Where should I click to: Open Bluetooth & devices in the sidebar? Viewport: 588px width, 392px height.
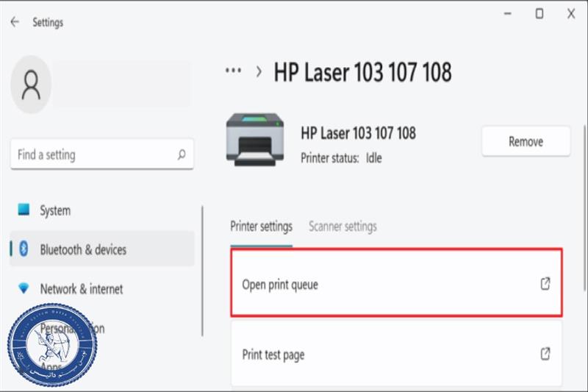[x=83, y=249]
